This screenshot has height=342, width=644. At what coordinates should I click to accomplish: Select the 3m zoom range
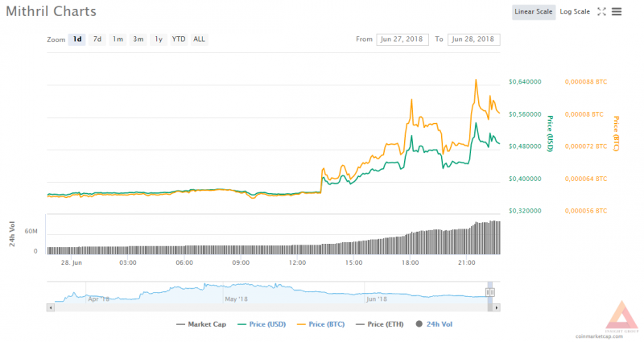pos(138,39)
